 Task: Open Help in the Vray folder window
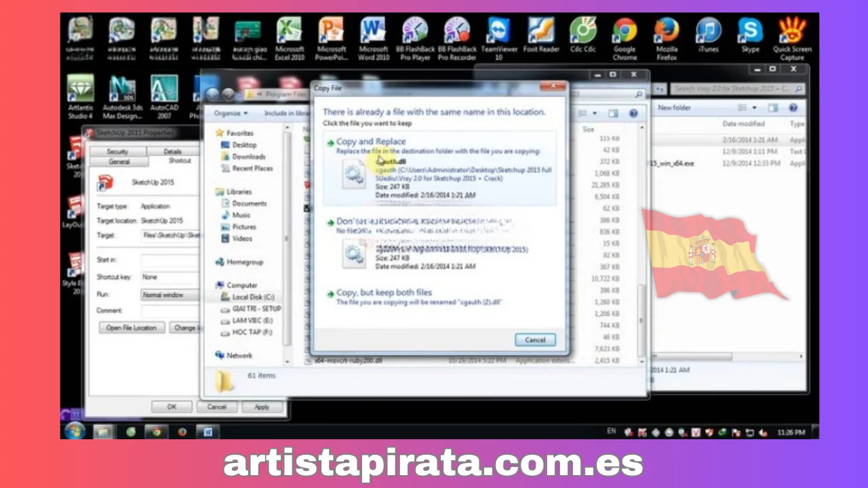tap(793, 108)
